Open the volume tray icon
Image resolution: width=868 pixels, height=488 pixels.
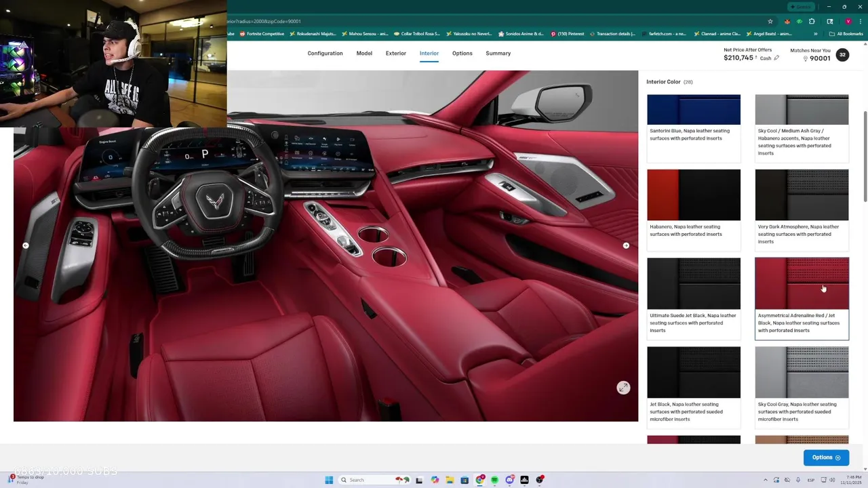click(x=833, y=480)
